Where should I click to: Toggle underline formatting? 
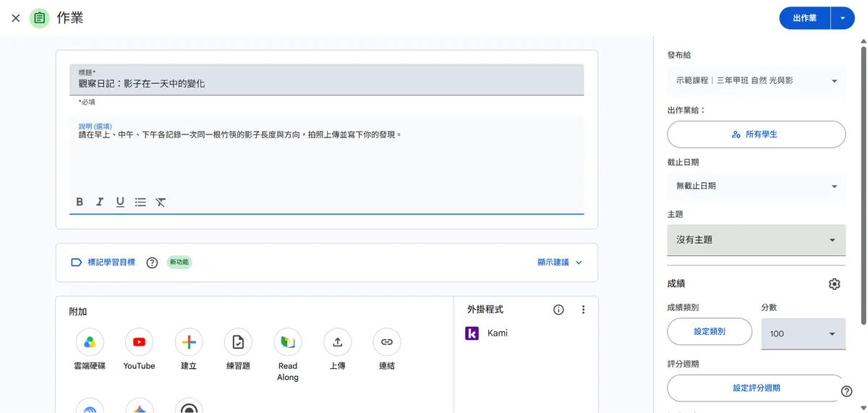pyautogui.click(x=120, y=202)
